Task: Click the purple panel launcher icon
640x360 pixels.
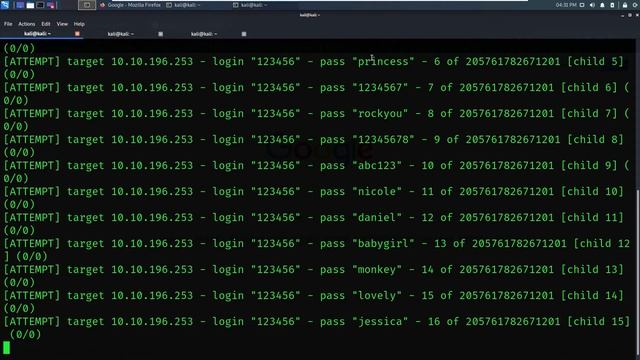Action: point(51,5)
